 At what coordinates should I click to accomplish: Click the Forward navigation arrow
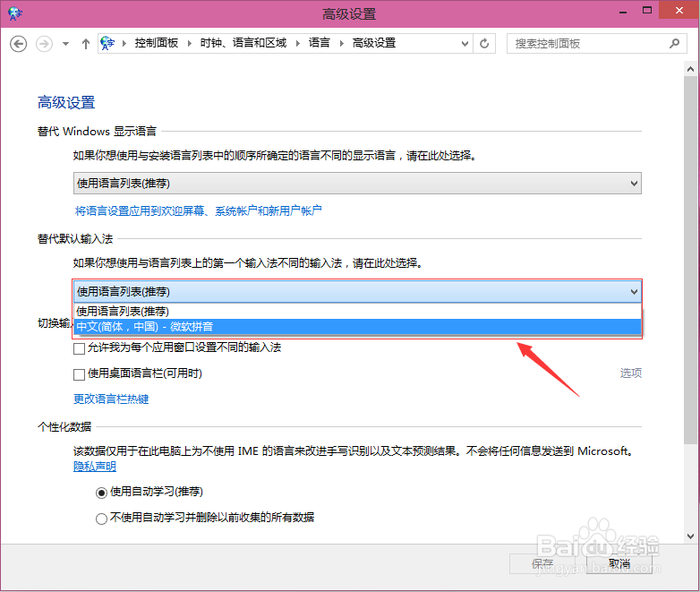(44, 44)
